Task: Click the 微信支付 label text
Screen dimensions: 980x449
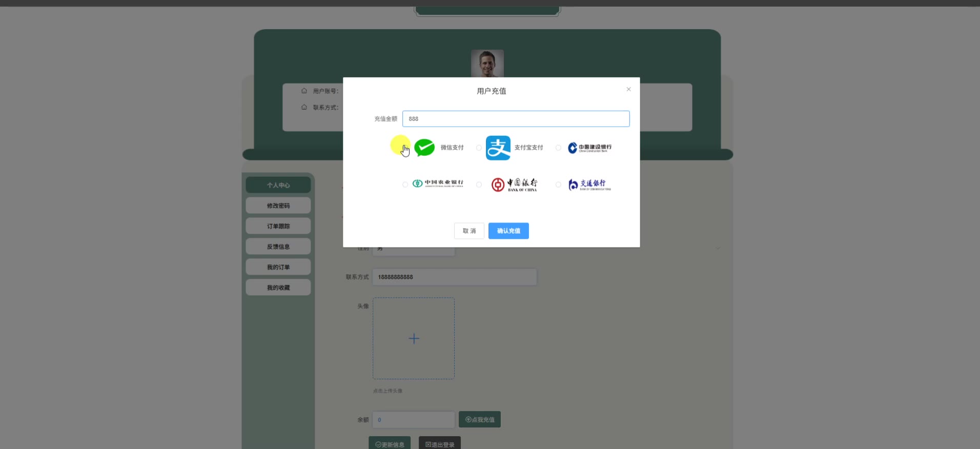Action: tap(452, 148)
